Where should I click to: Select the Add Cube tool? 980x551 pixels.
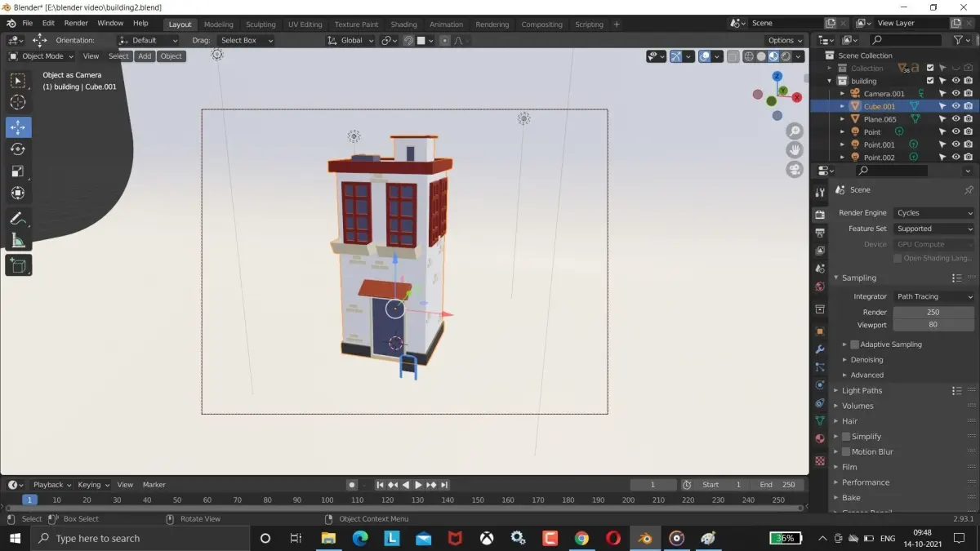tap(18, 265)
